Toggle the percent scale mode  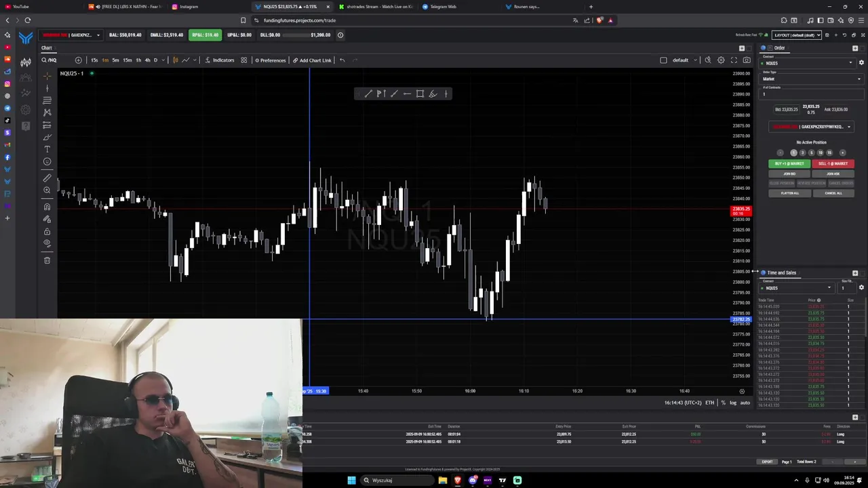(x=723, y=403)
